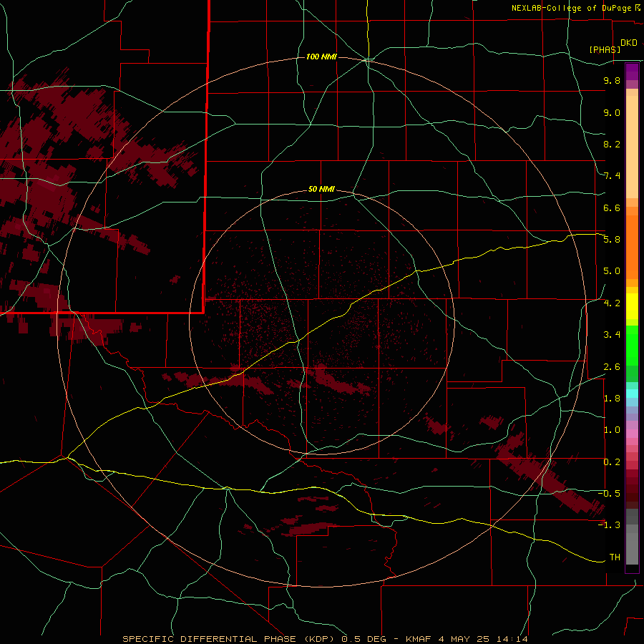Click the cyan segment of the color bar

pyautogui.click(x=632, y=394)
